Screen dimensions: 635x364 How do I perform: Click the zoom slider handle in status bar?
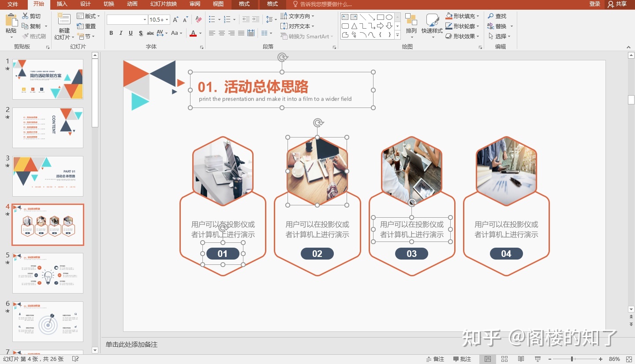point(572,359)
